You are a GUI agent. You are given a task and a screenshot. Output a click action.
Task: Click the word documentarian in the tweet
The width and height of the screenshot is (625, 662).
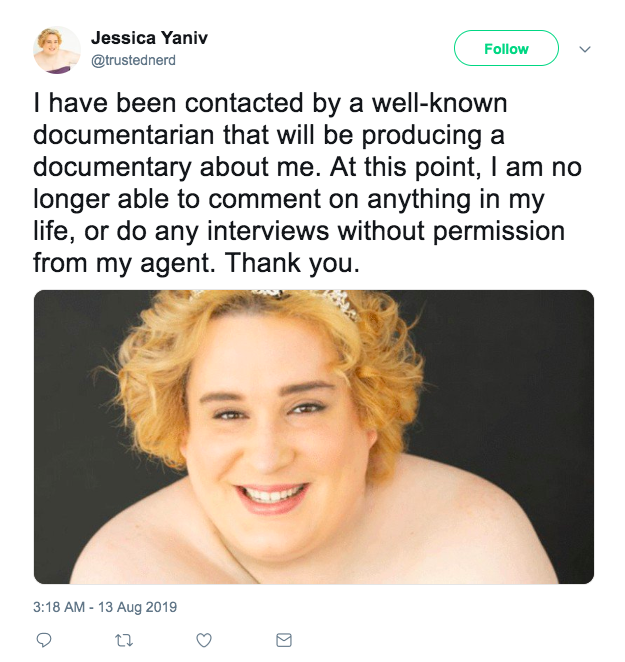[124, 135]
